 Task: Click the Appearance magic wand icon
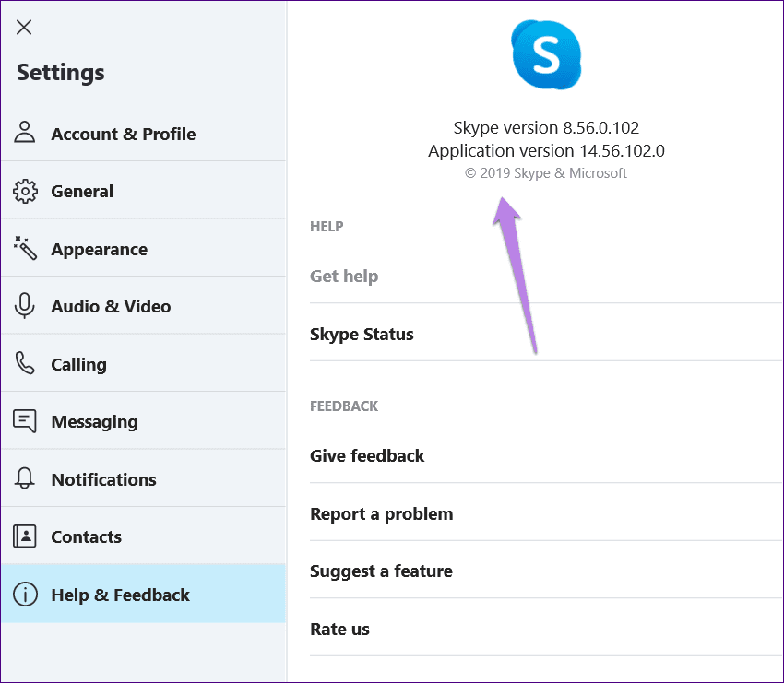pos(25,248)
